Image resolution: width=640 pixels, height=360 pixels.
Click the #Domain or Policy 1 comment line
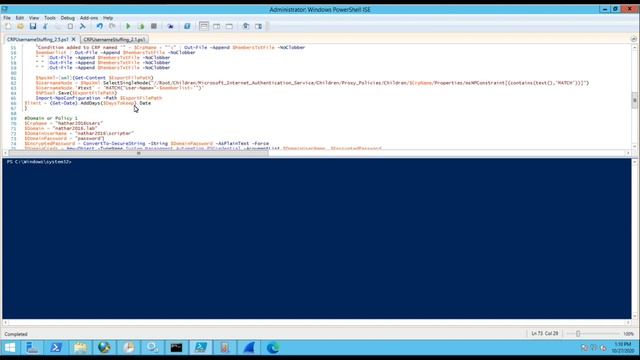[51, 118]
